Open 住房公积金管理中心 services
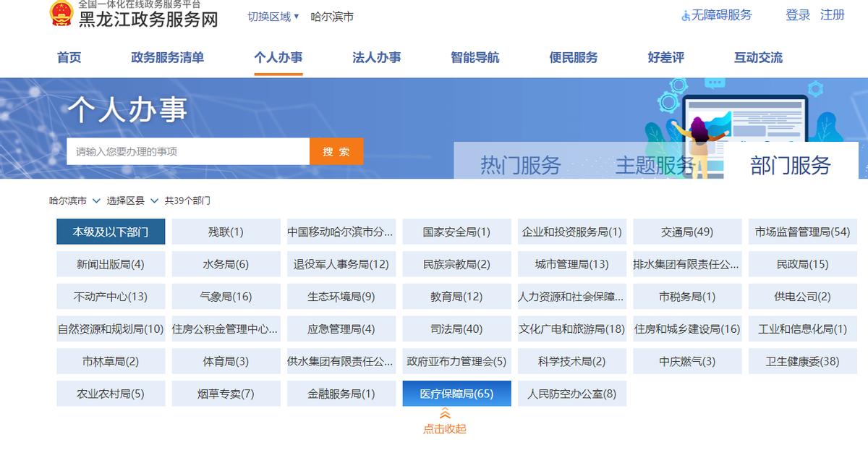 (x=226, y=329)
